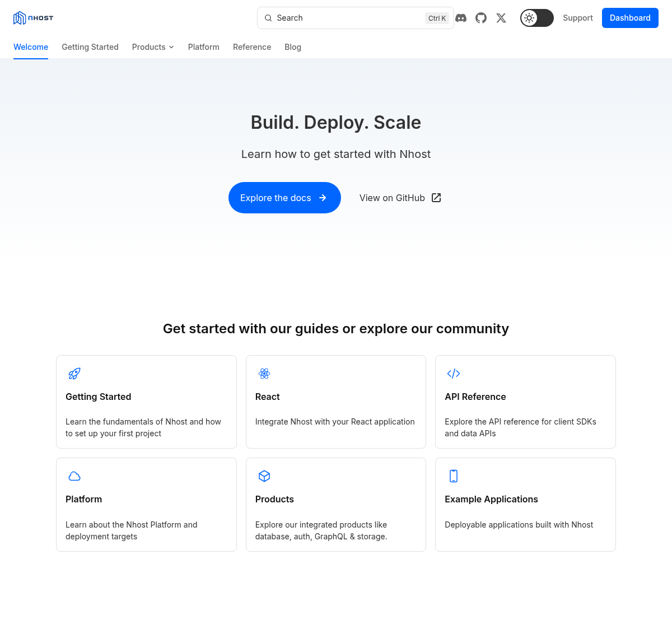Click the Nhost logo
This screenshot has width=672, height=634.
34,18
